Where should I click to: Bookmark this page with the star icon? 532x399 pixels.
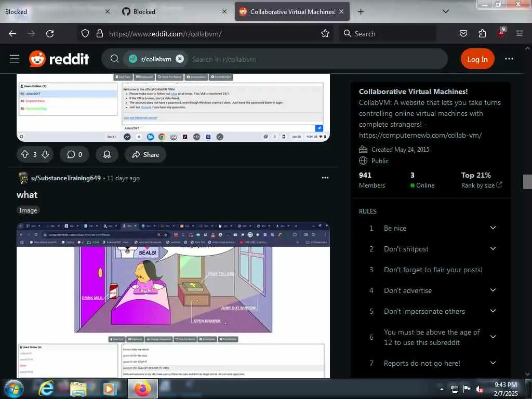[325, 33]
